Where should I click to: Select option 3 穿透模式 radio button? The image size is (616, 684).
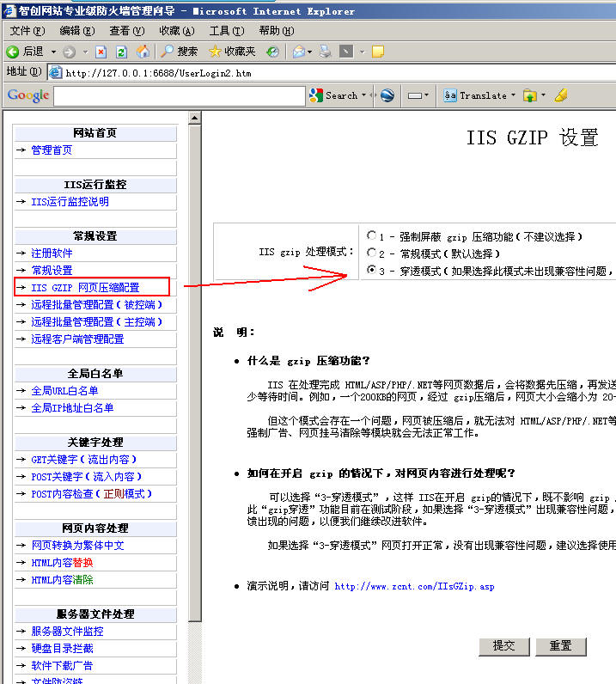click(371, 270)
